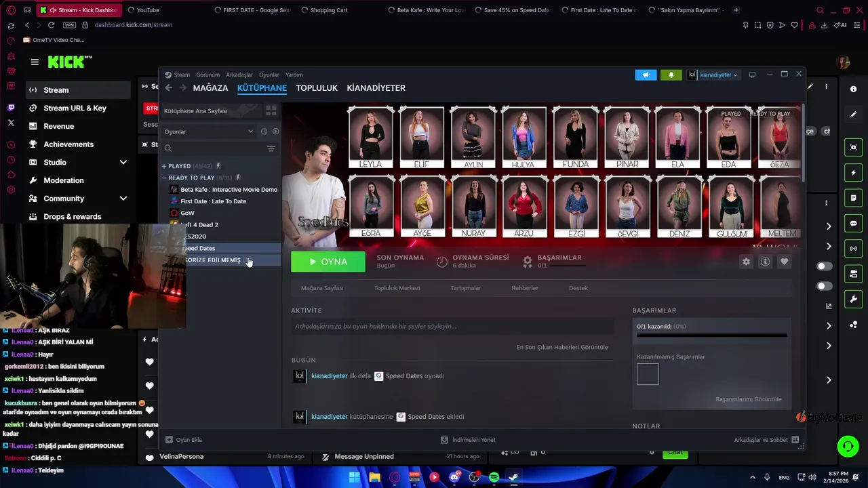Click Başarımlarımı Görüntüle link

pyautogui.click(x=749, y=399)
